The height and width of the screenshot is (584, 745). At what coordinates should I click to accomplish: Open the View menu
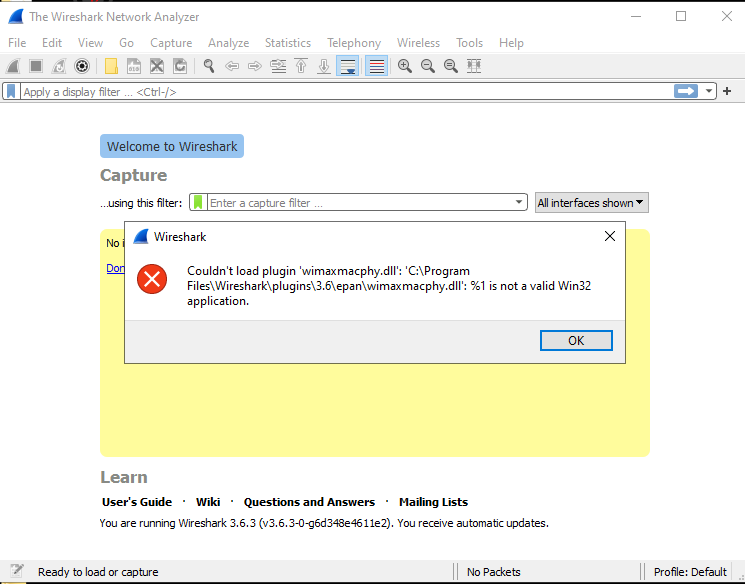tap(90, 43)
